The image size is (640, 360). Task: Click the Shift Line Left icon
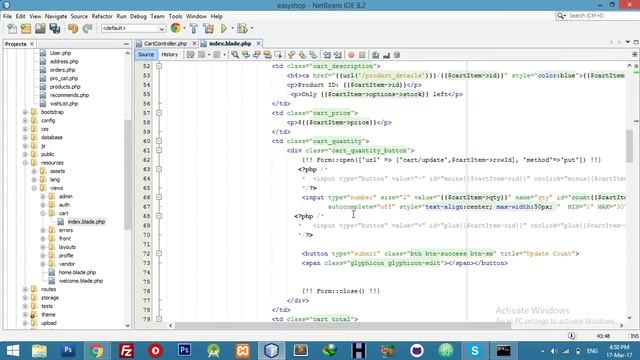tap(327, 55)
